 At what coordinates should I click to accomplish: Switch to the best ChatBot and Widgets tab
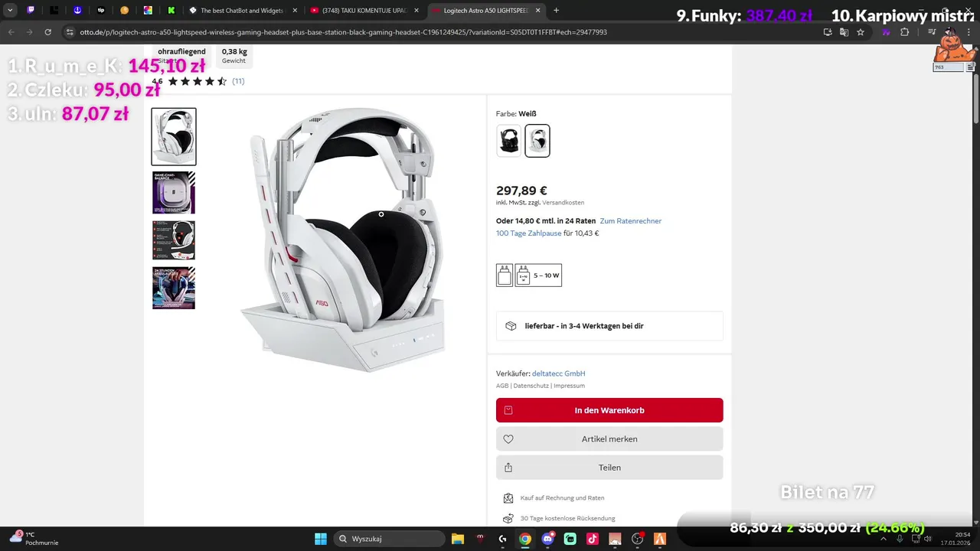point(243,11)
